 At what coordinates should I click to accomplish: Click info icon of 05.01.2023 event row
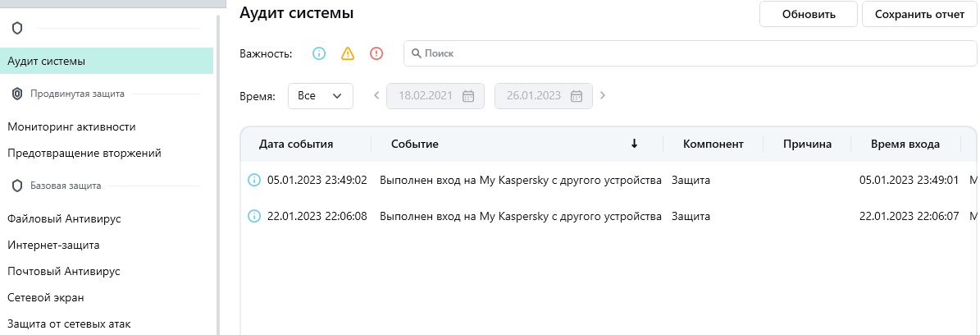(x=254, y=180)
